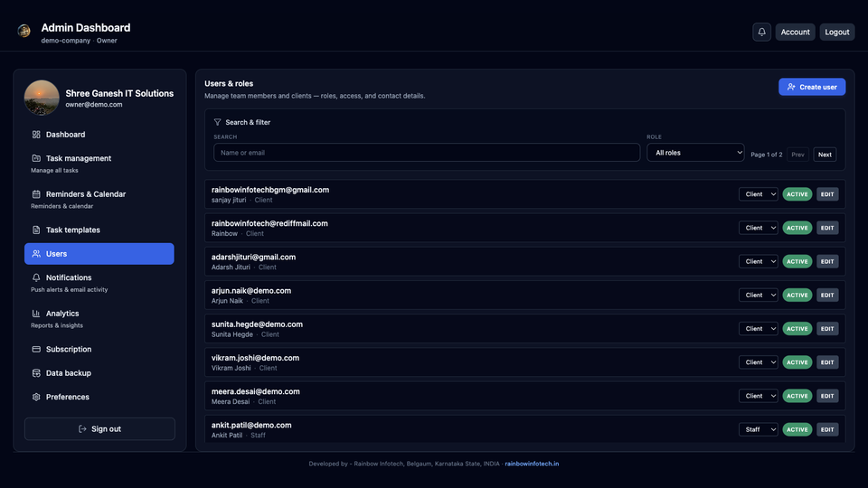Open role dropdown for rainbowinfotech@rediffmail.com

759,228
